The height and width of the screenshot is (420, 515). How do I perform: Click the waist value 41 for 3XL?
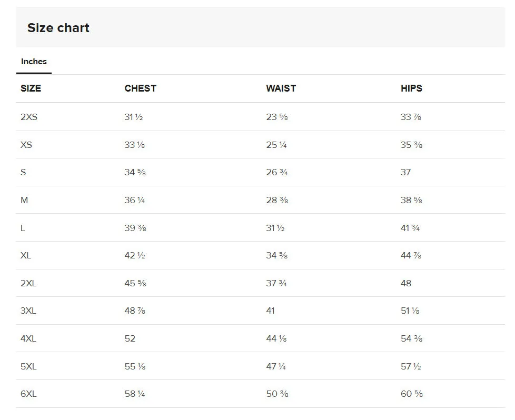[270, 311]
